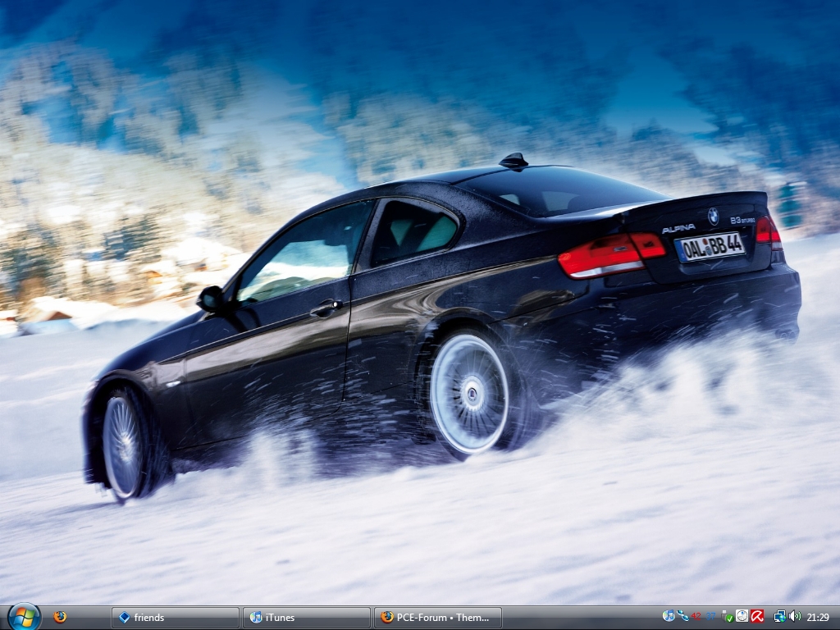Open the Windows Start menu orb
The width and height of the screenshot is (840, 630).
[x=24, y=616]
